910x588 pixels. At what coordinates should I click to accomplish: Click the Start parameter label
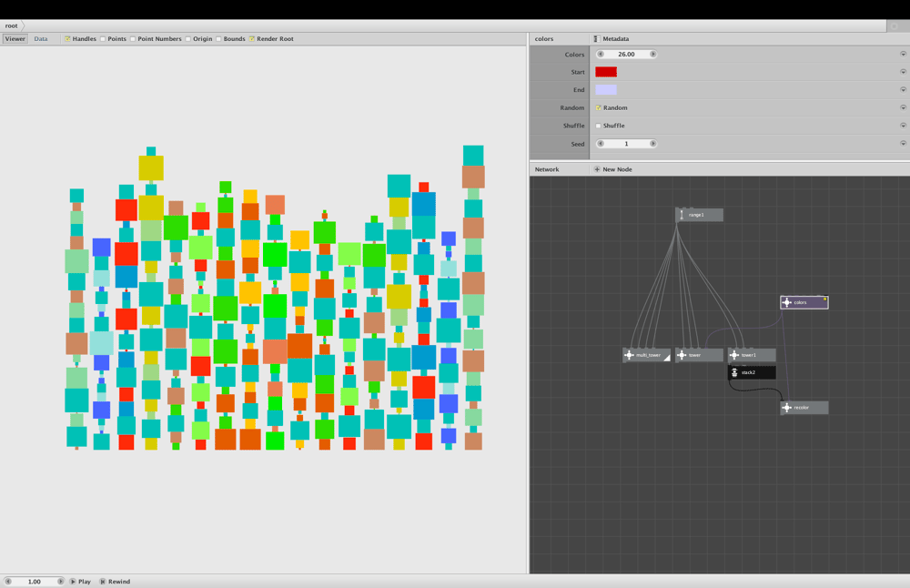point(578,72)
